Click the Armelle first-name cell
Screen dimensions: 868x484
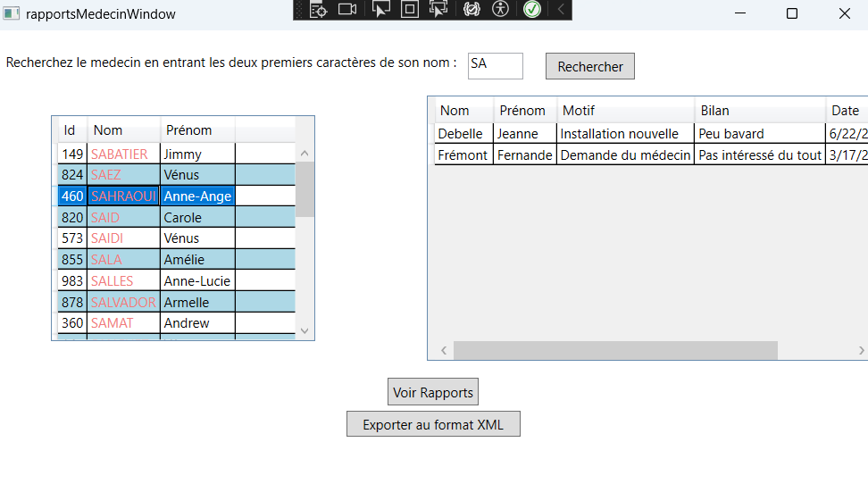click(x=197, y=303)
